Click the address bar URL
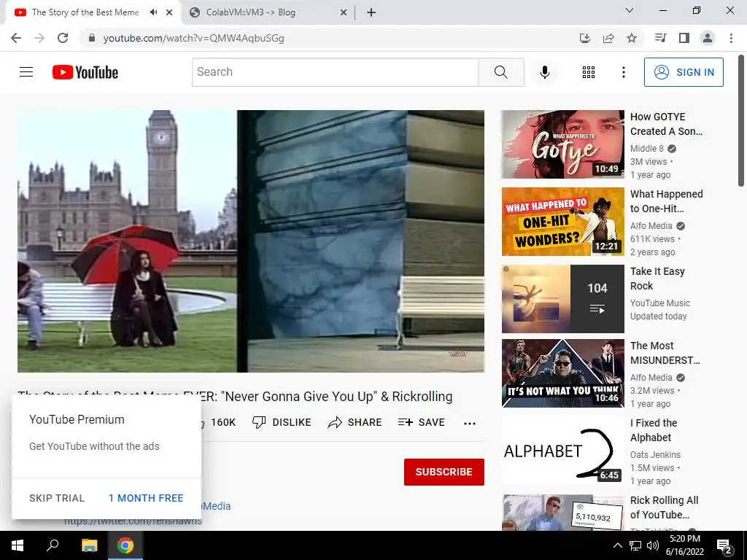This screenshot has height=560, width=747. click(x=193, y=38)
